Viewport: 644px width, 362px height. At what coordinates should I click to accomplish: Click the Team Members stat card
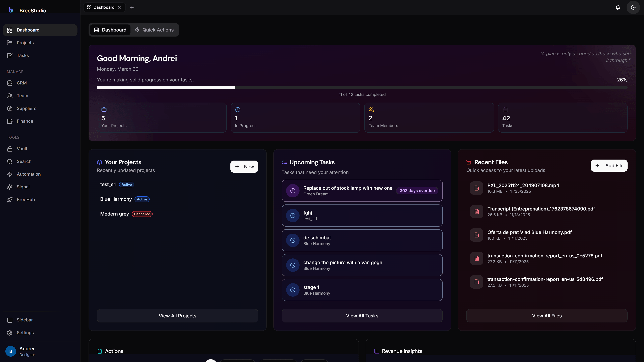point(429,118)
